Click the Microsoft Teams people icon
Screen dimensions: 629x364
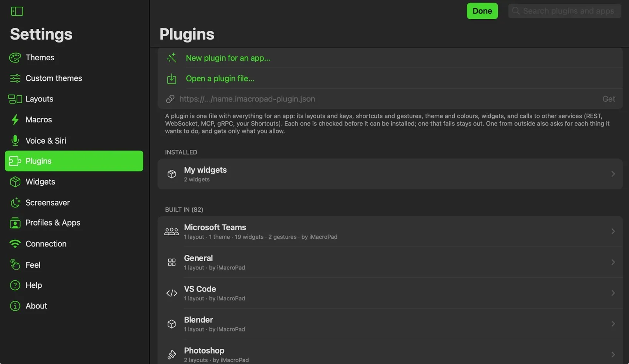pos(171,232)
